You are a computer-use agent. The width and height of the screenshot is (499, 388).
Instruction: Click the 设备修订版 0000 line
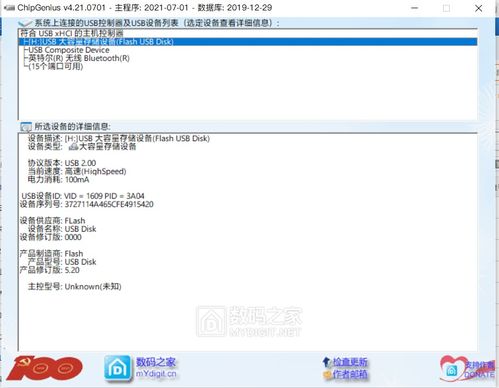coord(50,237)
